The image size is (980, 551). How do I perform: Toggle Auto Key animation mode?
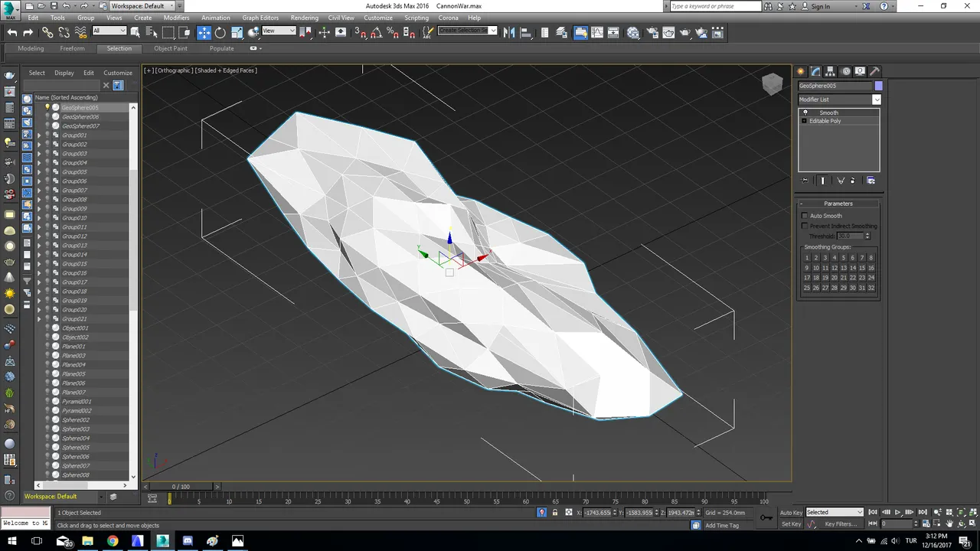pos(791,513)
